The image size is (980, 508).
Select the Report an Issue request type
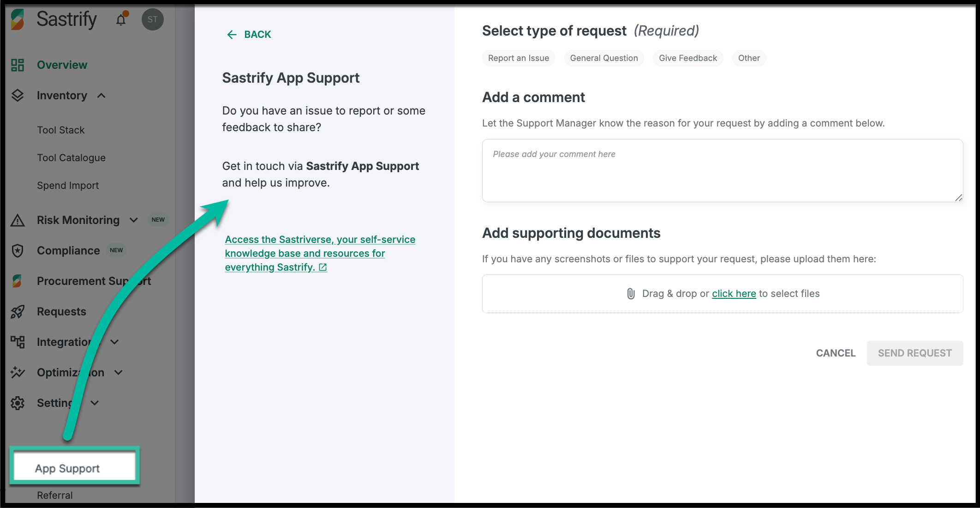[x=519, y=58]
